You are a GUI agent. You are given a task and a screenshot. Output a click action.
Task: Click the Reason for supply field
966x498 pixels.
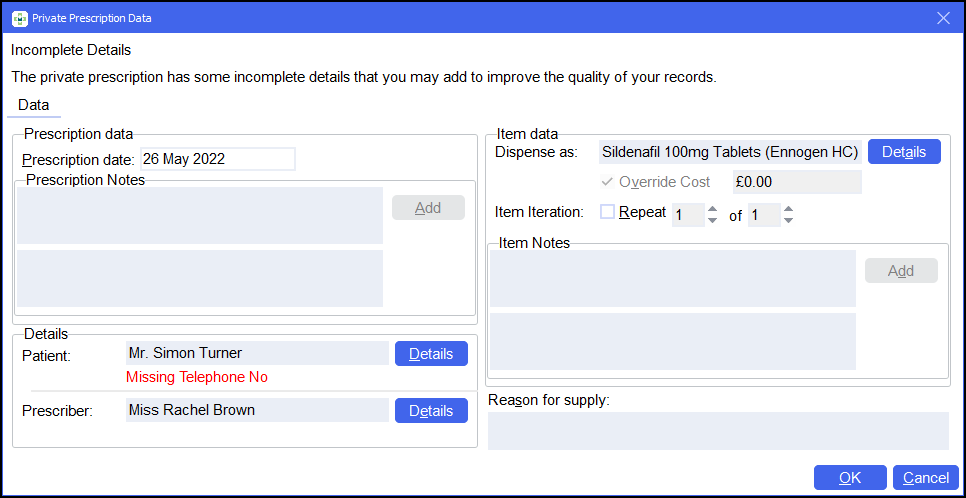tap(717, 431)
